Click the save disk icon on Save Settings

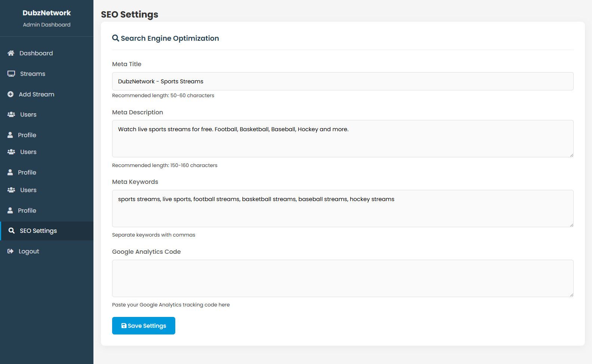point(124,326)
